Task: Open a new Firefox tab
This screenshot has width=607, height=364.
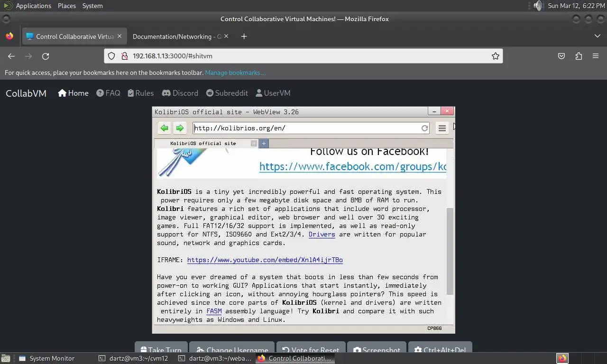Action: tap(244, 36)
